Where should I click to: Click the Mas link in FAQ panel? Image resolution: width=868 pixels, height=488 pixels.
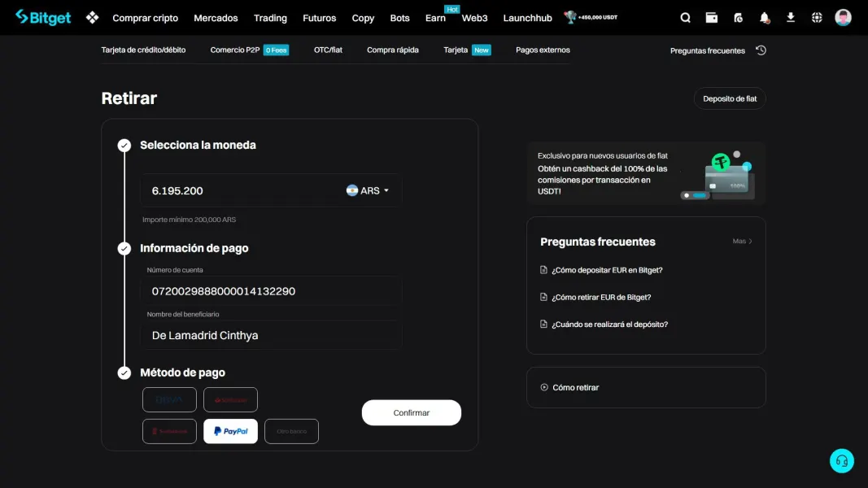(743, 242)
